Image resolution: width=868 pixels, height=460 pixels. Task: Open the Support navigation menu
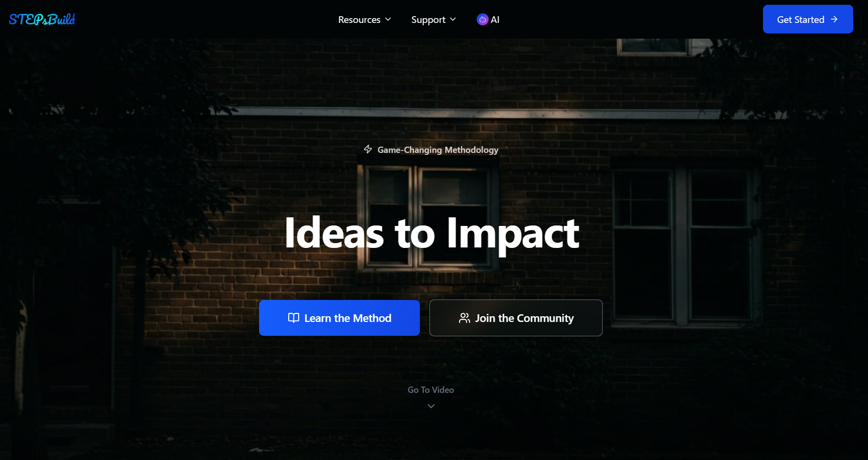[x=434, y=20]
